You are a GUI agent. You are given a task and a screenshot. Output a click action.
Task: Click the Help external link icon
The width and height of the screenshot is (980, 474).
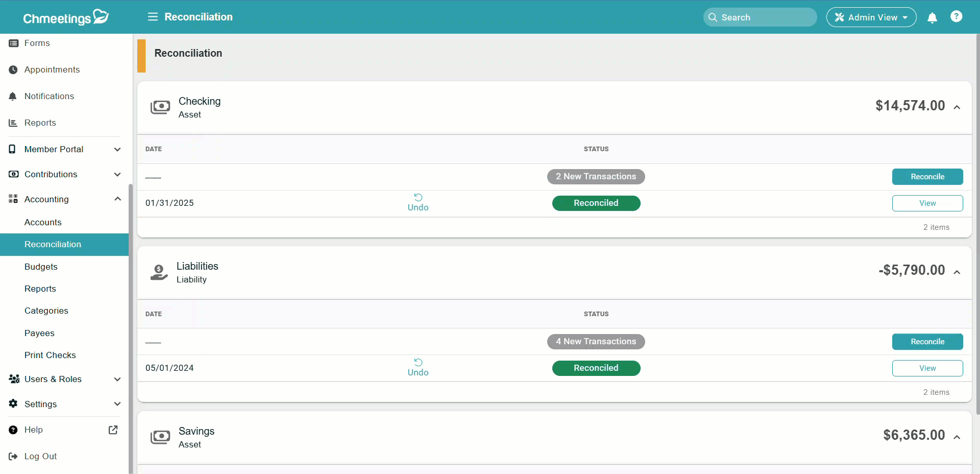[113, 430]
